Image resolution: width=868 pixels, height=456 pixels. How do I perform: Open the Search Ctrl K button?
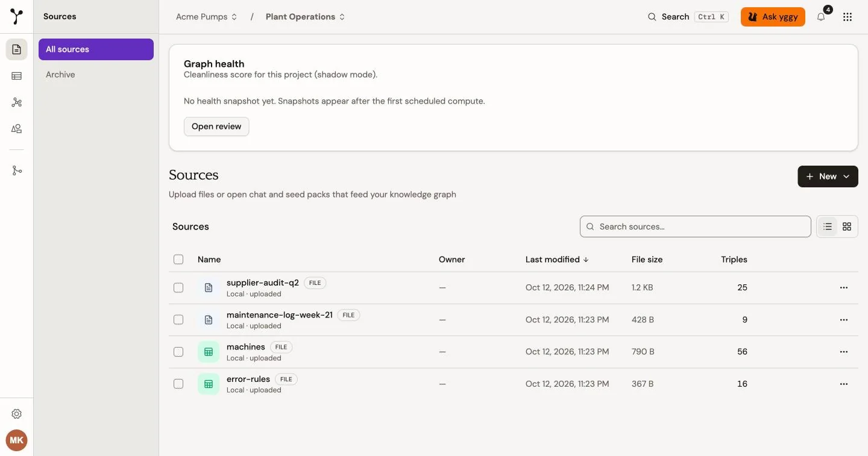tap(687, 17)
